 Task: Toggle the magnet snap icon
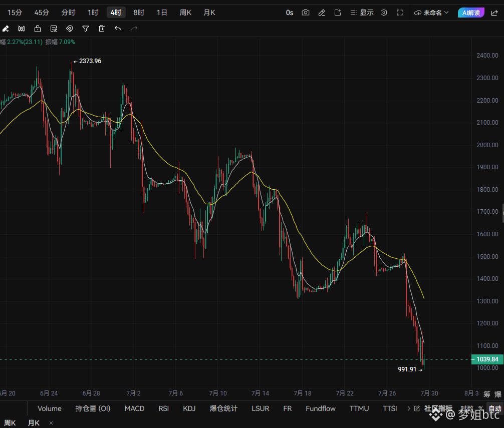pyautogui.click(x=70, y=29)
